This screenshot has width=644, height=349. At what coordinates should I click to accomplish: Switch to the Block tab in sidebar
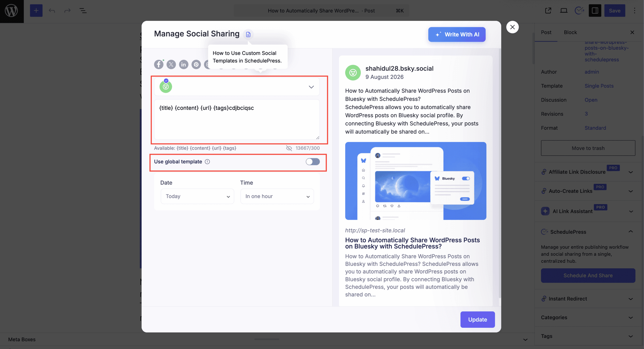(x=570, y=32)
